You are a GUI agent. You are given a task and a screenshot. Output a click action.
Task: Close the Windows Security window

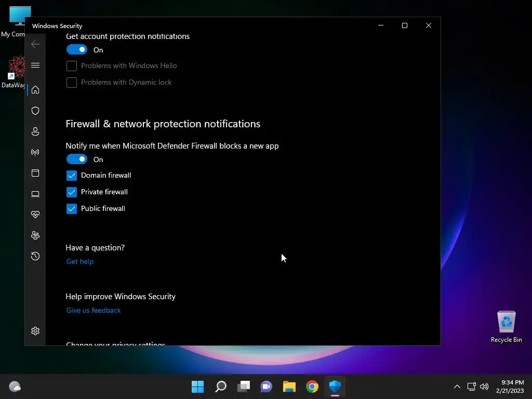pos(429,25)
